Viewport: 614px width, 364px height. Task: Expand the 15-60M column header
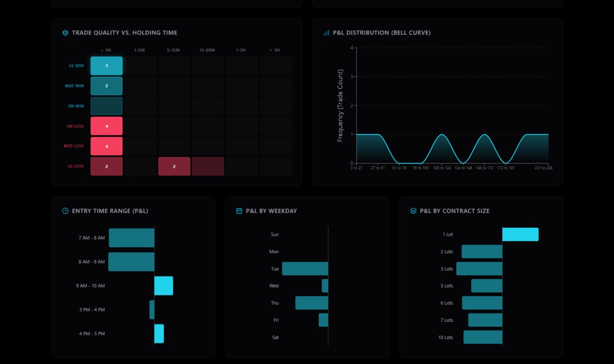207,50
